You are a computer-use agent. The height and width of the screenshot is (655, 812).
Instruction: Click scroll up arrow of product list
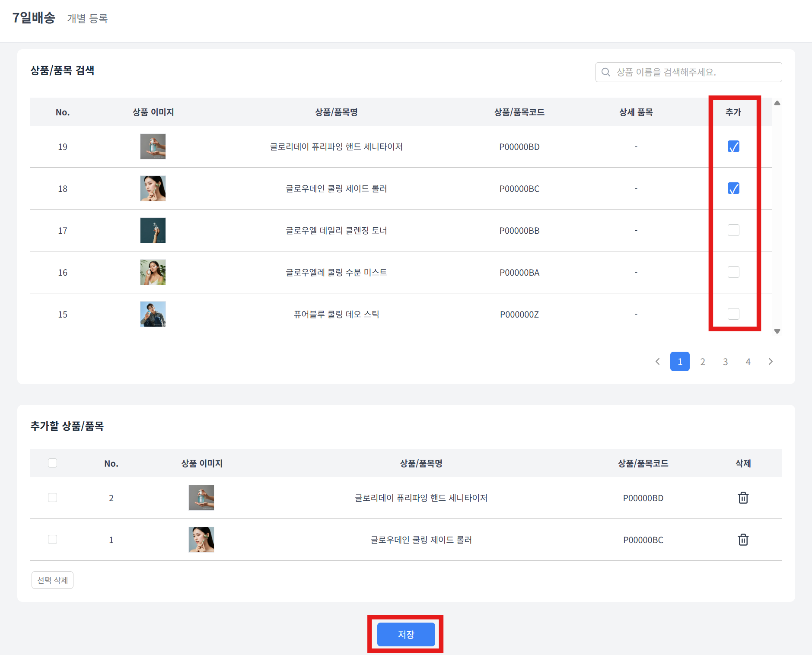point(777,103)
